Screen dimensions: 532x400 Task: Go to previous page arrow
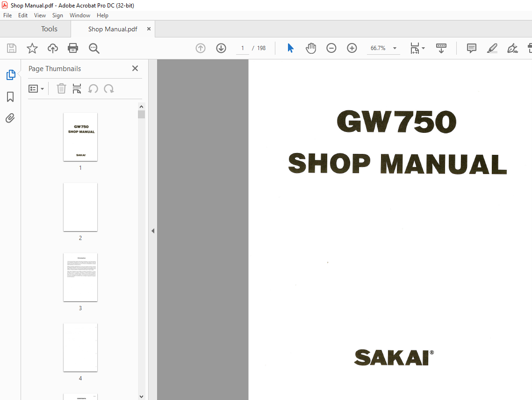(x=201, y=48)
